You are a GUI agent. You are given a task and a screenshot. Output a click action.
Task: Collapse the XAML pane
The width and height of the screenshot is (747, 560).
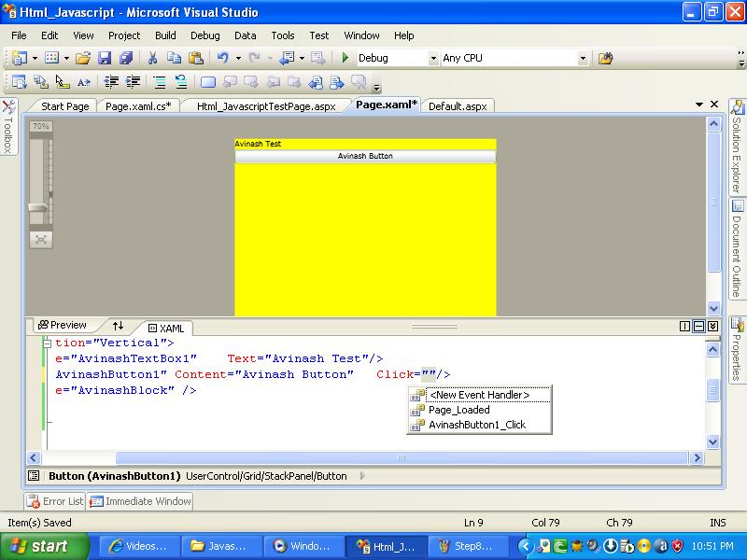[712, 326]
